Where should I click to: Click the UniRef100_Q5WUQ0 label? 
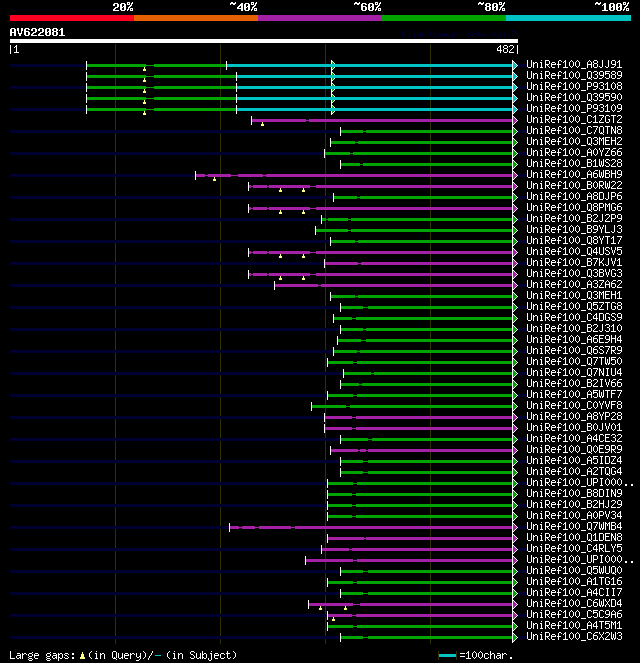(574, 570)
